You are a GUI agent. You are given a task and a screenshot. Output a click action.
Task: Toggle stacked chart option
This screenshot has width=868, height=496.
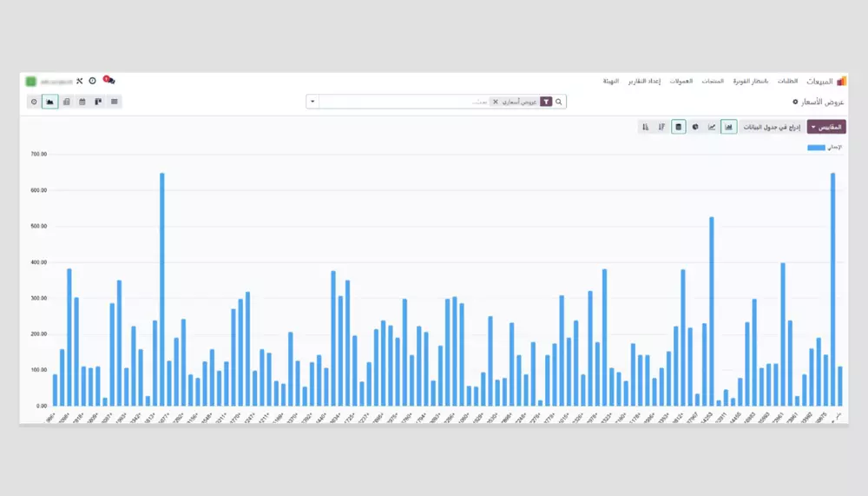click(678, 127)
